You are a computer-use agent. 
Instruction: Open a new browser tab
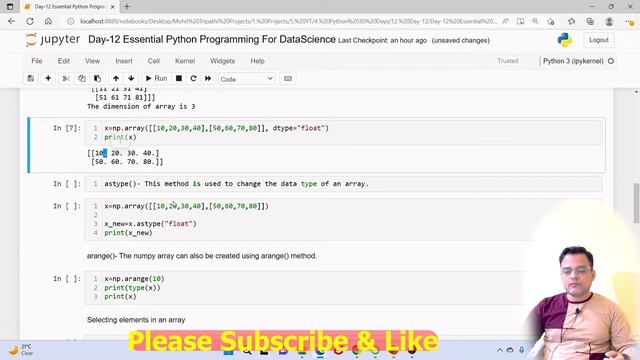[x=127, y=7]
